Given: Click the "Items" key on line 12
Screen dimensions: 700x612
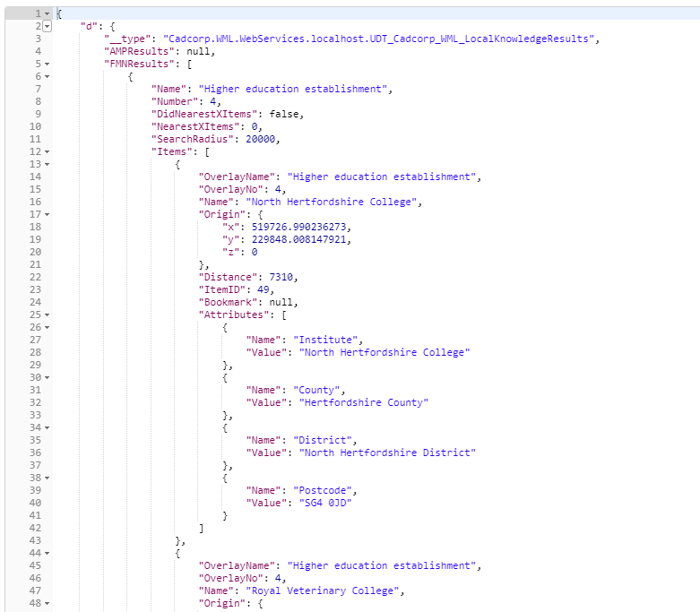Looking at the screenshot, I should coord(172,151).
